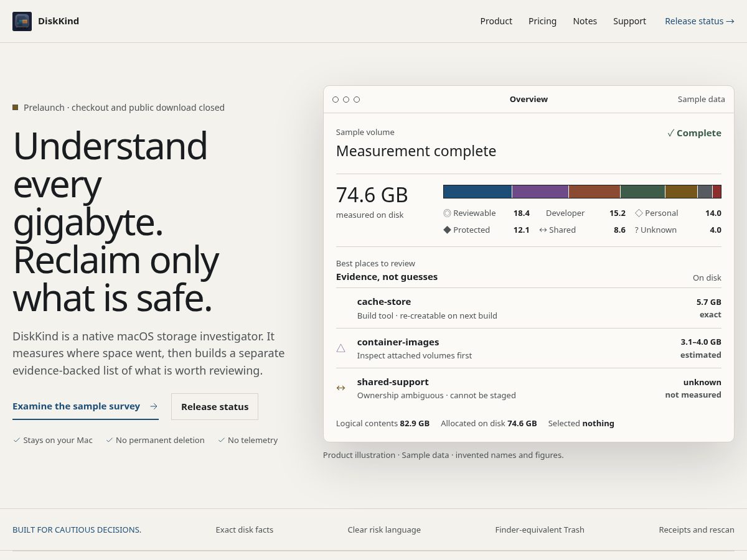Click the first window circle in Overview
The width and height of the screenshot is (747, 560).
pos(336,100)
